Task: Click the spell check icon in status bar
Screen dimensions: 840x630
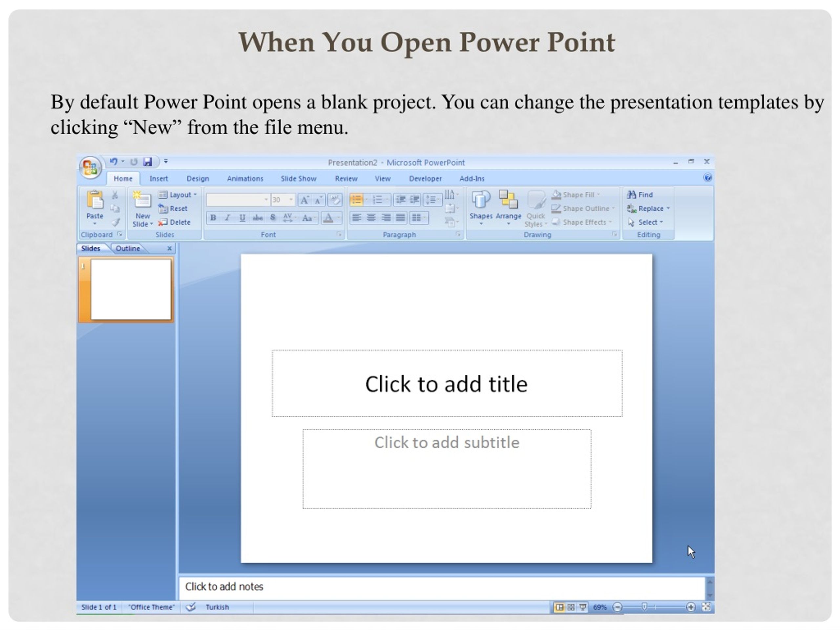Action: 191,607
